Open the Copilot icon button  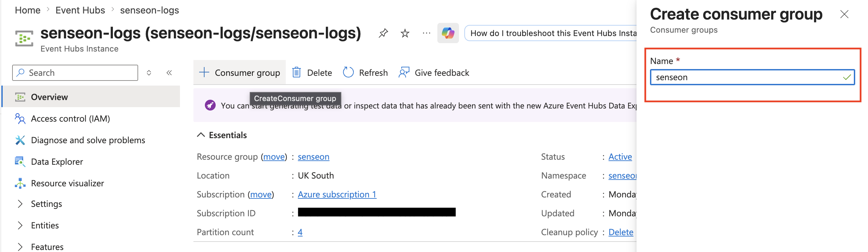(x=448, y=33)
